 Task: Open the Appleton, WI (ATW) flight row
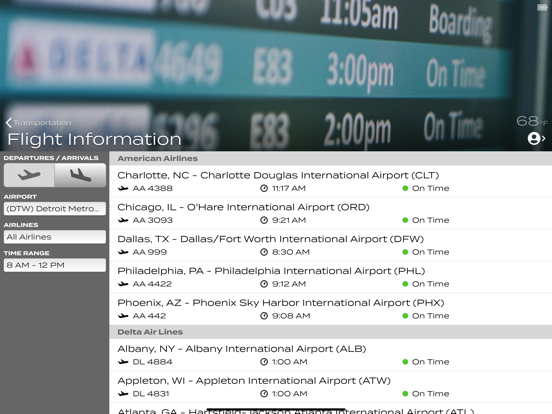331,387
